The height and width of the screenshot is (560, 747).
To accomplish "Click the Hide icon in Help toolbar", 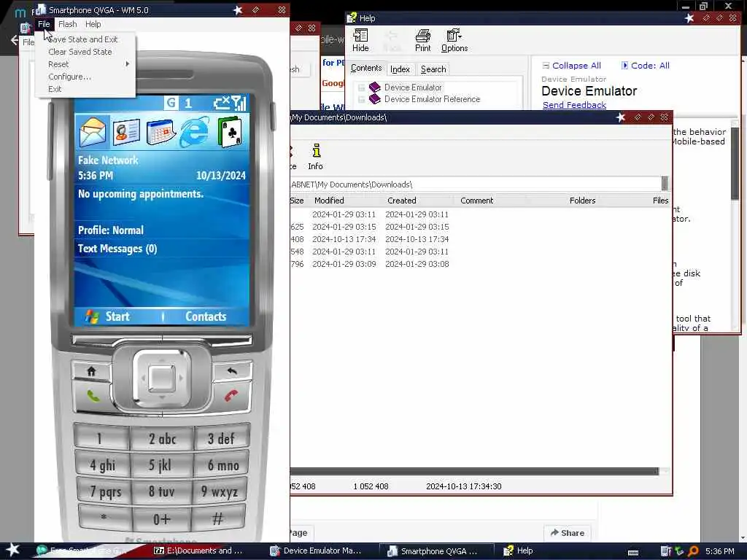I will (x=360, y=41).
